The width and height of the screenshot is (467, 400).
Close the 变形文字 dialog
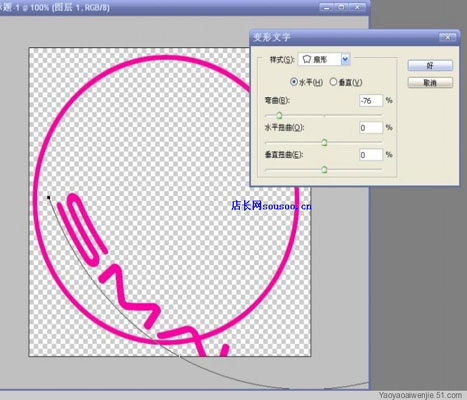tap(447, 37)
